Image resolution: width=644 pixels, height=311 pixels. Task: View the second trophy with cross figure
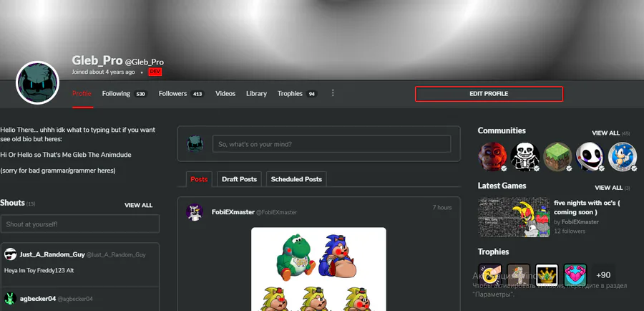[518, 274]
